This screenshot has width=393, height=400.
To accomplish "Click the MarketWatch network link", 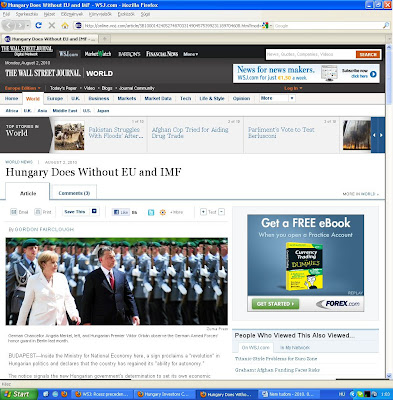I will click(98, 54).
